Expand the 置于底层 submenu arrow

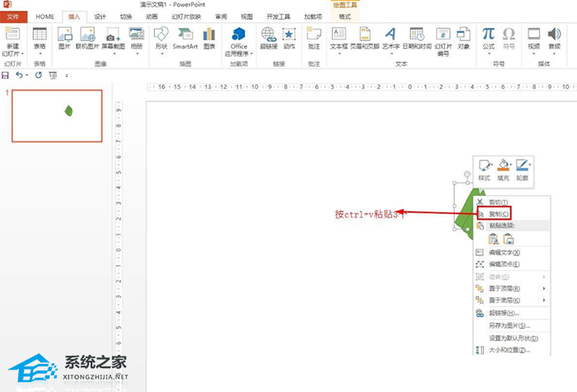[544, 300]
